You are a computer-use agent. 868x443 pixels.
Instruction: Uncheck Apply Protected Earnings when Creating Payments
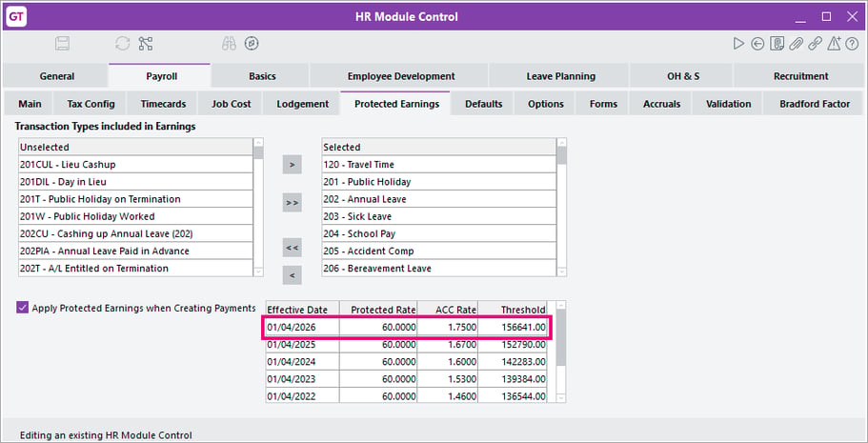pyautogui.click(x=22, y=308)
